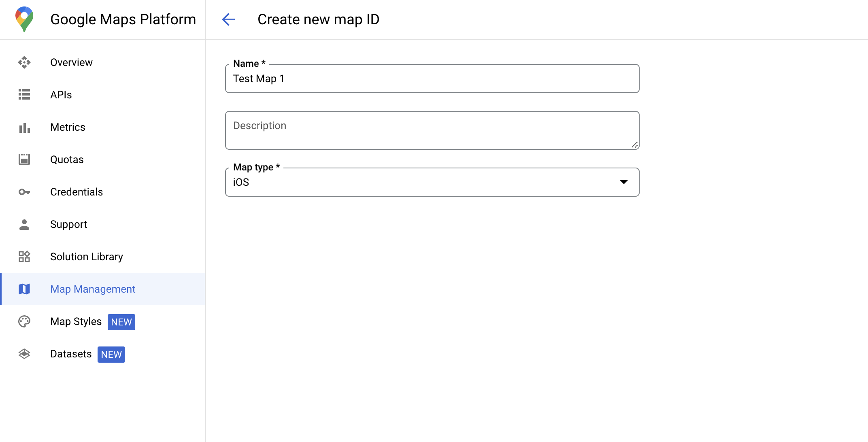Click the back arrow navigation button
The image size is (868, 442).
(228, 19)
